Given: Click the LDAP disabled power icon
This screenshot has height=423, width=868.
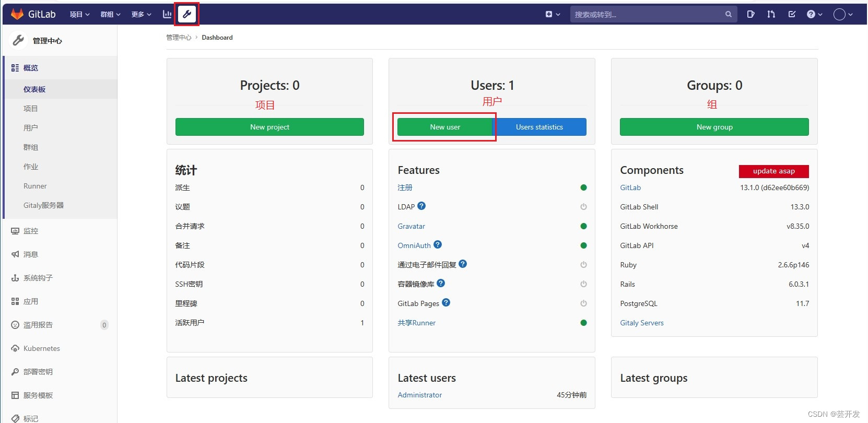Looking at the screenshot, I should tap(583, 207).
